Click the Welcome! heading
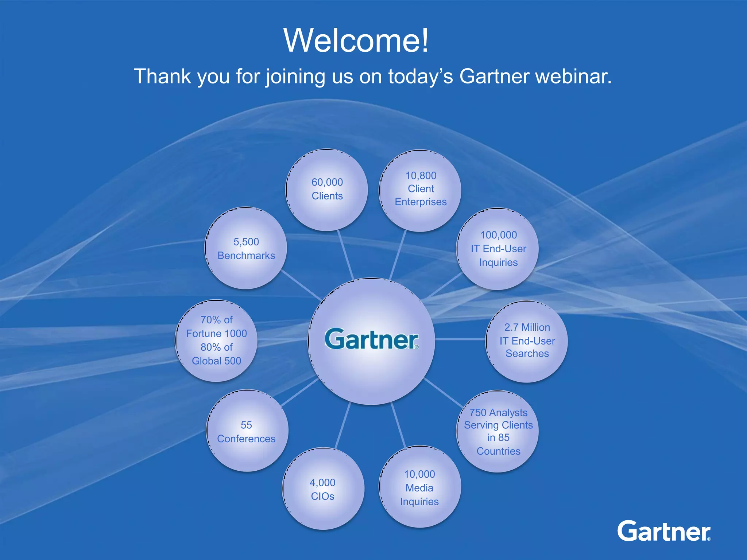747x560 pixels. point(356,40)
